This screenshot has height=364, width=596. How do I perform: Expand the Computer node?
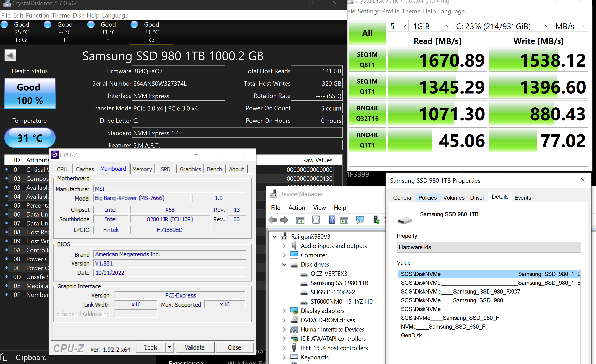[284, 255]
